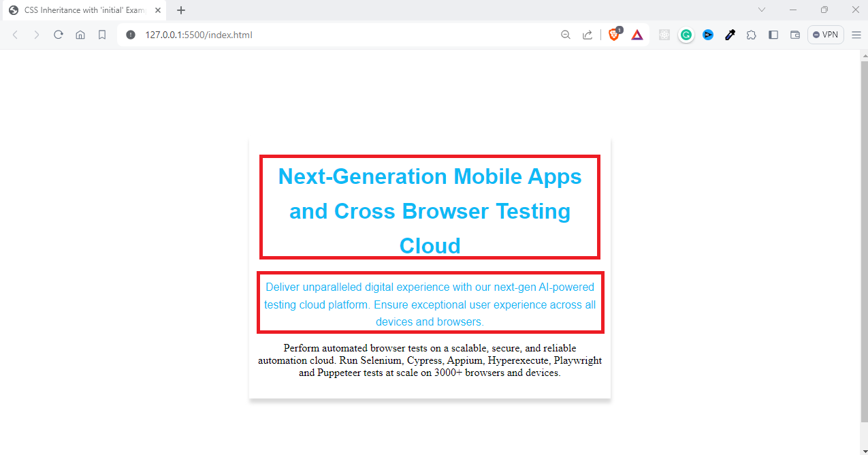868x455 pixels.
Task: Open the blue round extension icon
Action: coord(708,35)
